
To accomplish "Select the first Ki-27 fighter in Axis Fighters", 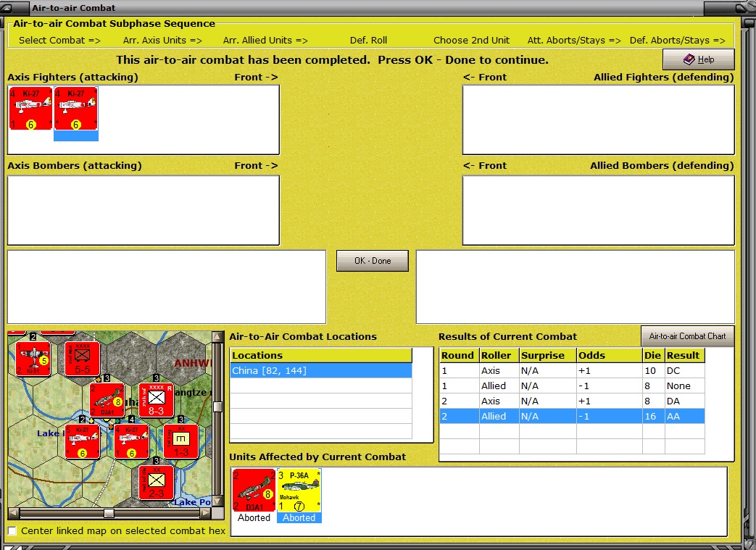I will tap(30, 109).
